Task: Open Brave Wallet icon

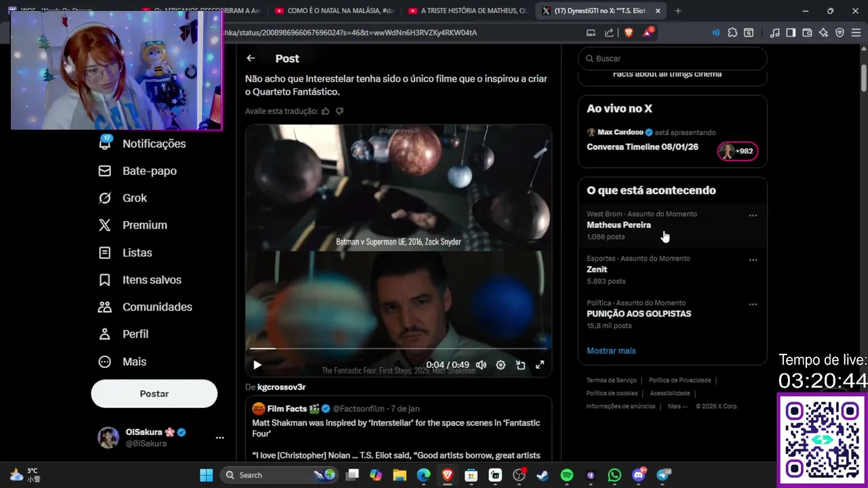Action: point(807,33)
